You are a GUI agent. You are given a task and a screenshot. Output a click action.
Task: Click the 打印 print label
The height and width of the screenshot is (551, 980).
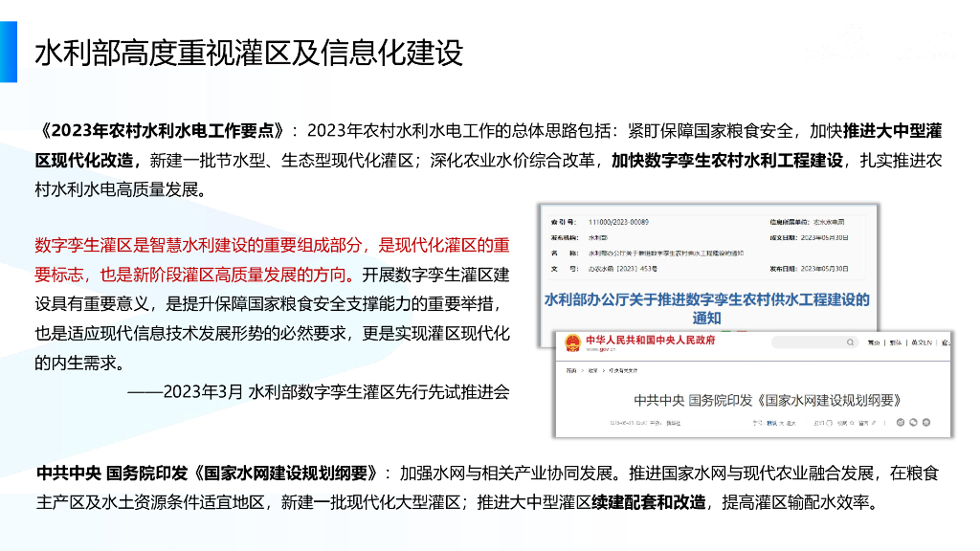(x=819, y=423)
